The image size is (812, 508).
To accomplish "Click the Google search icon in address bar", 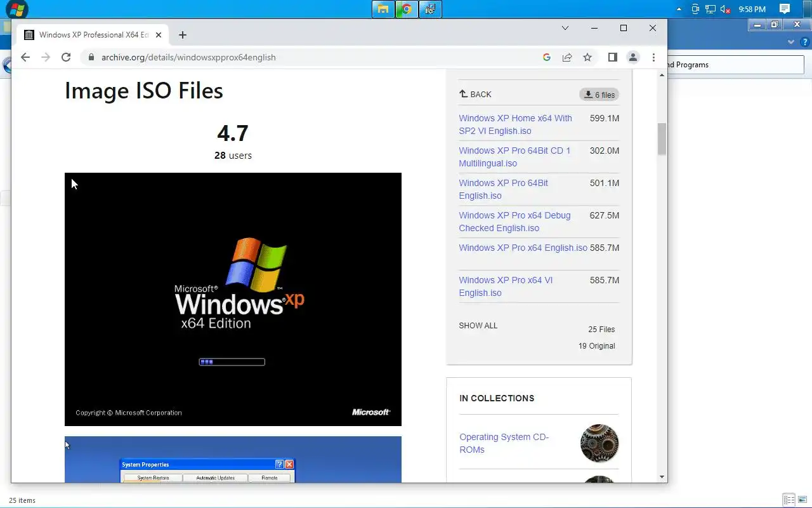I will coord(547,57).
